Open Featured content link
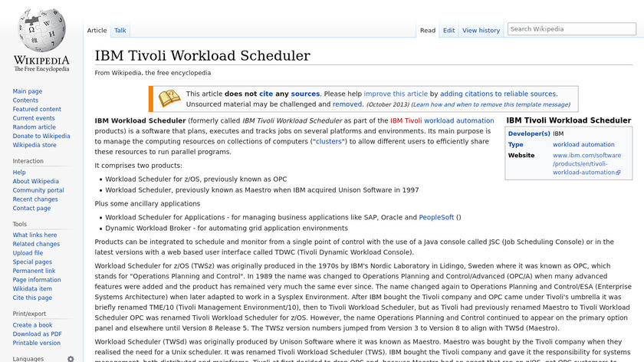The width and height of the screenshot is (644, 362). point(37,110)
